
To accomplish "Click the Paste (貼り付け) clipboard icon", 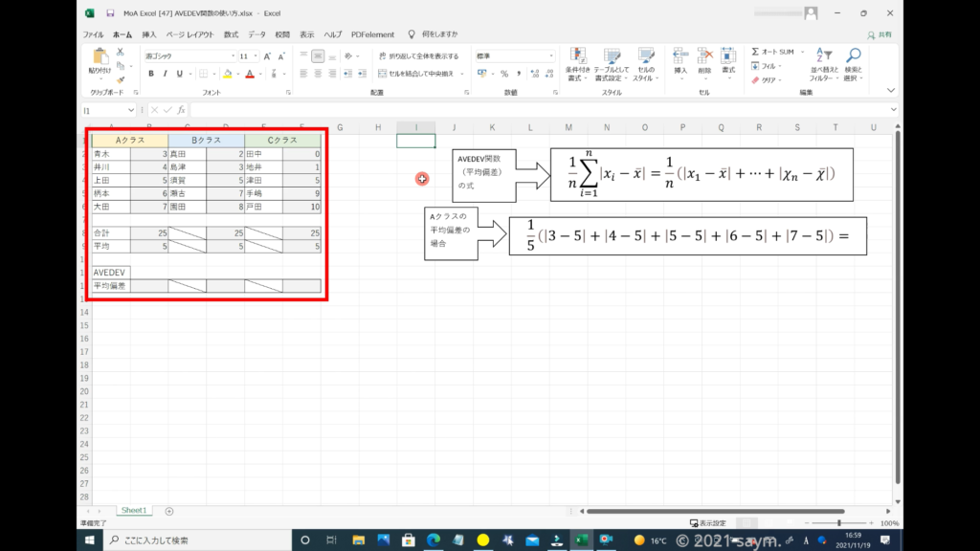I will [x=100, y=57].
